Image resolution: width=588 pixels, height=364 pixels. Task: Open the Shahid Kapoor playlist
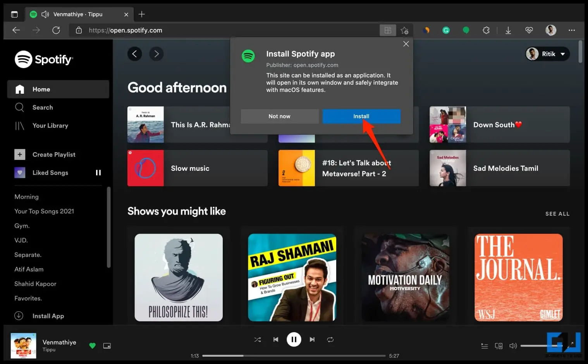[x=35, y=284]
